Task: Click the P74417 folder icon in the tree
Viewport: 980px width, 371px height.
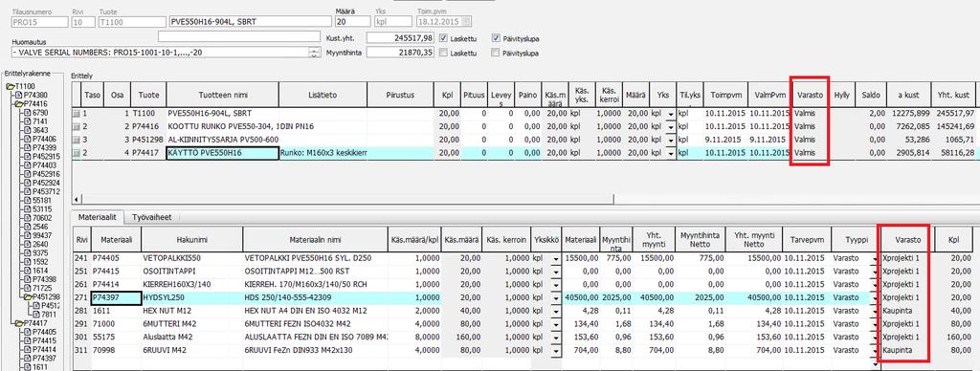Action: coord(19,323)
